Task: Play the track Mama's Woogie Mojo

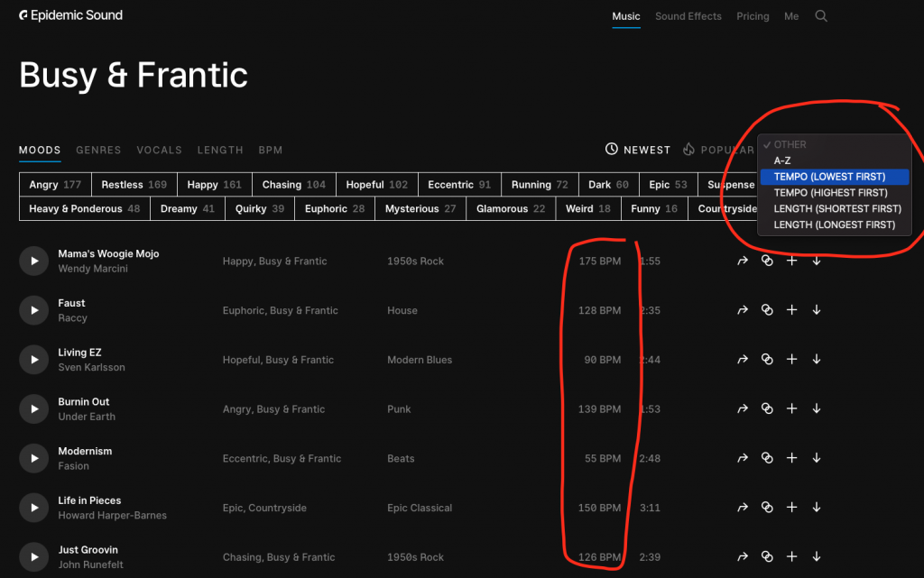Action: pos(33,261)
